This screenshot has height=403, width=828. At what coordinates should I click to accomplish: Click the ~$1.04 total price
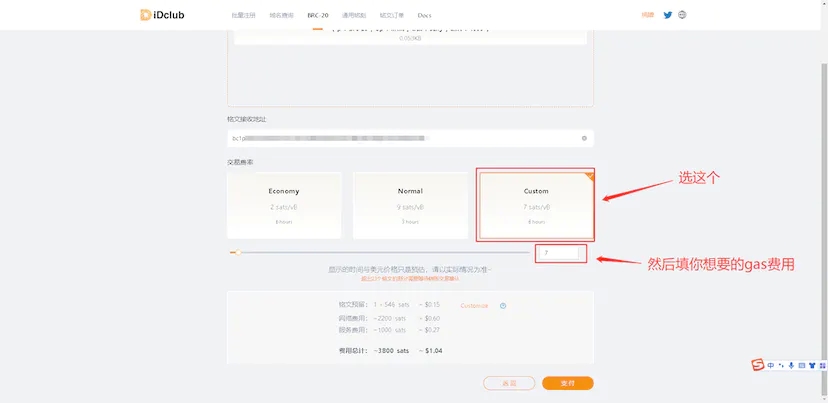point(431,350)
